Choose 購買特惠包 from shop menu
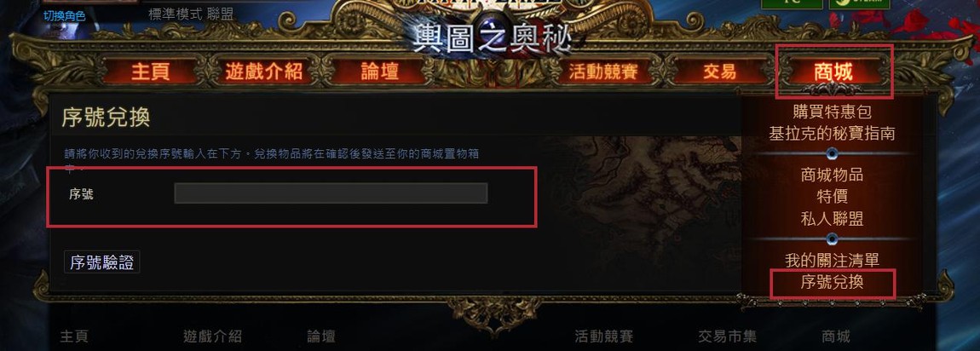Viewport: 980px width, 351px height. coord(832,112)
